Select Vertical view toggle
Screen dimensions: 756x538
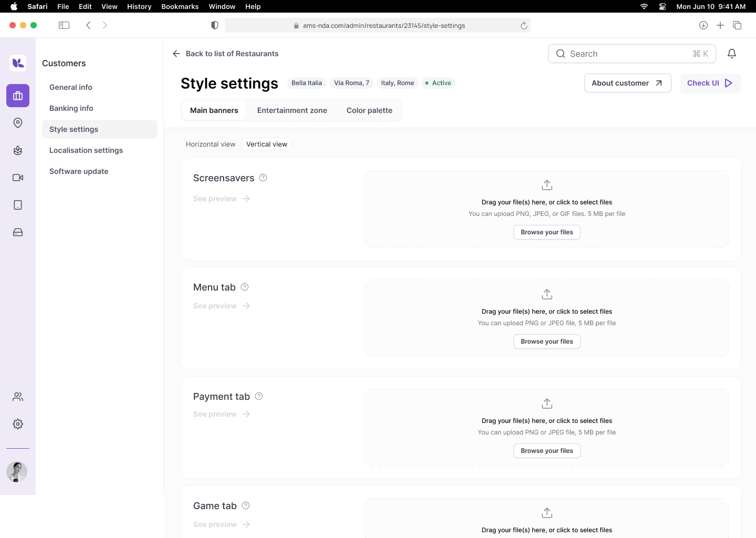coord(267,144)
